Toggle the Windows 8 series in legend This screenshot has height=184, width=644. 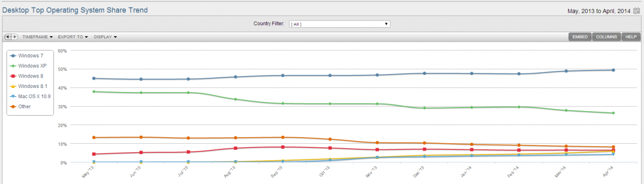click(x=27, y=76)
